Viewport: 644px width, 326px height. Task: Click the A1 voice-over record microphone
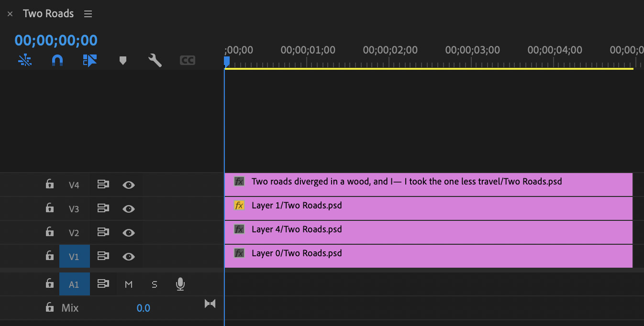click(x=180, y=284)
